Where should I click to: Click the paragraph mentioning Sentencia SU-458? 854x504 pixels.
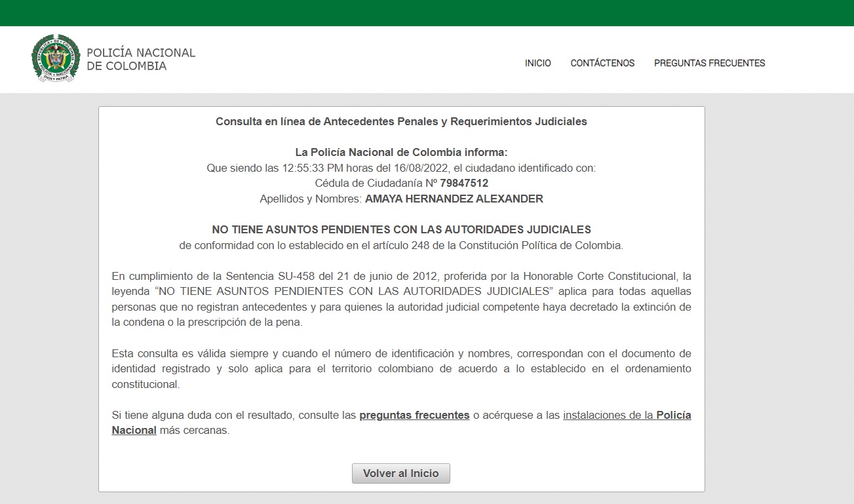point(401,299)
